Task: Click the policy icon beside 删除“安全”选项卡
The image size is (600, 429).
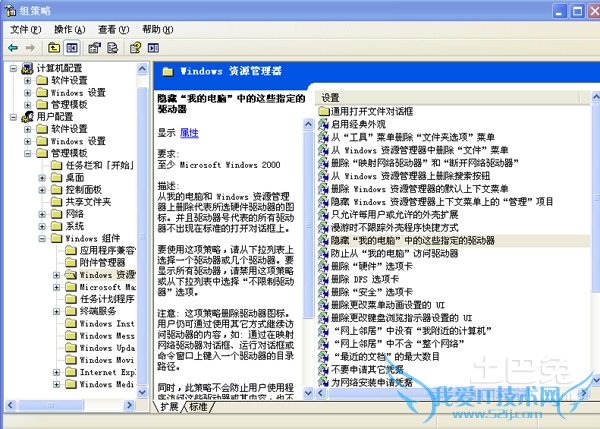Action: (323, 292)
